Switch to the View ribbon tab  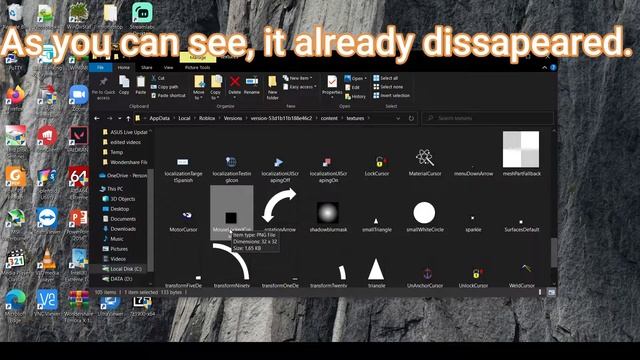tap(168, 68)
